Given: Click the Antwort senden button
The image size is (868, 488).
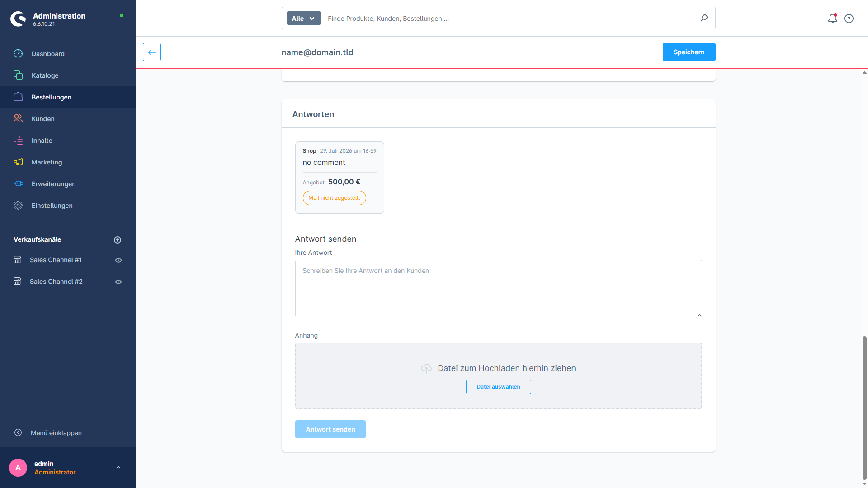Looking at the screenshot, I should click(330, 429).
